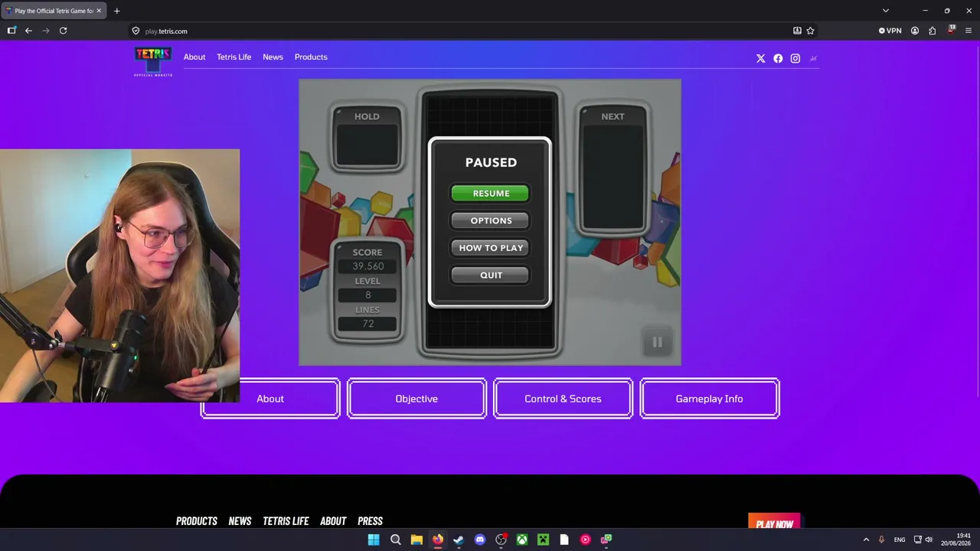Go to Tetris Life in top navigation
980x551 pixels.
[234, 57]
